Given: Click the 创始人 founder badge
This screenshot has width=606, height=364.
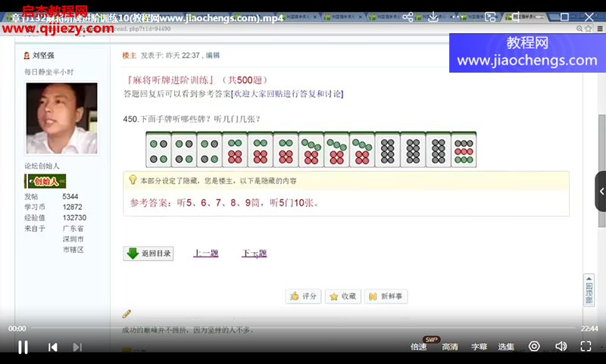Looking at the screenshot, I should click(45, 181).
